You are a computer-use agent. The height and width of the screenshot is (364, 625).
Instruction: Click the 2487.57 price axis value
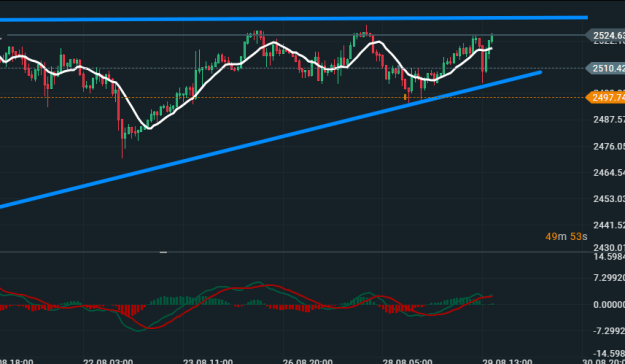click(609, 120)
